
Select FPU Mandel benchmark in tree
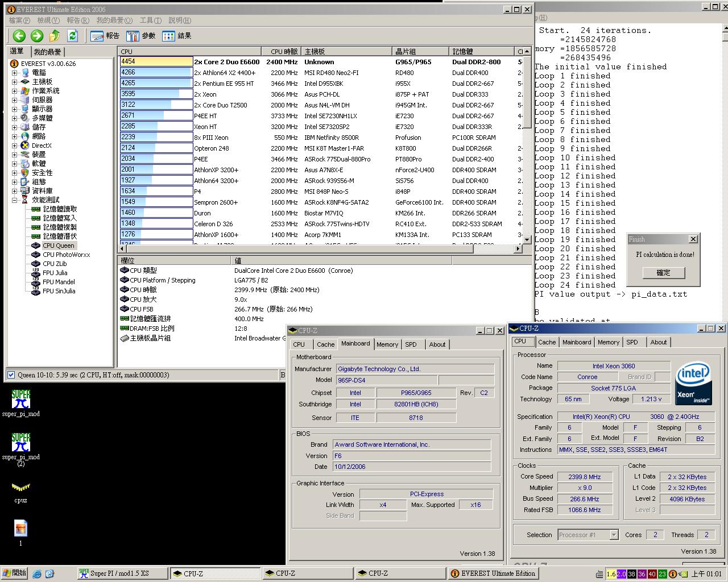point(53,282)
